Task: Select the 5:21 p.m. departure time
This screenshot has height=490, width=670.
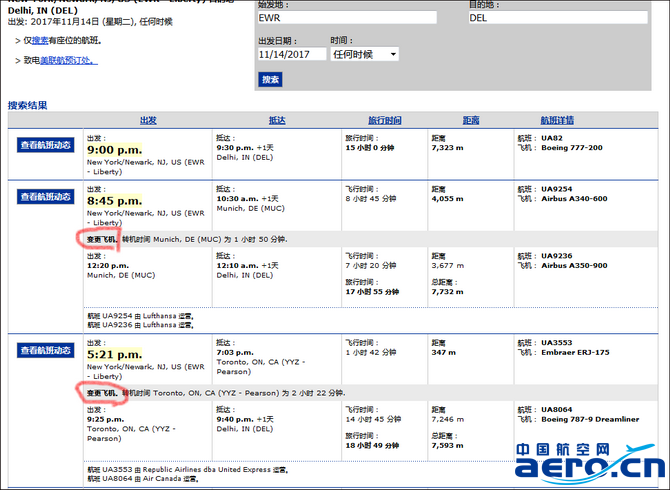Action: pos(115,355)
